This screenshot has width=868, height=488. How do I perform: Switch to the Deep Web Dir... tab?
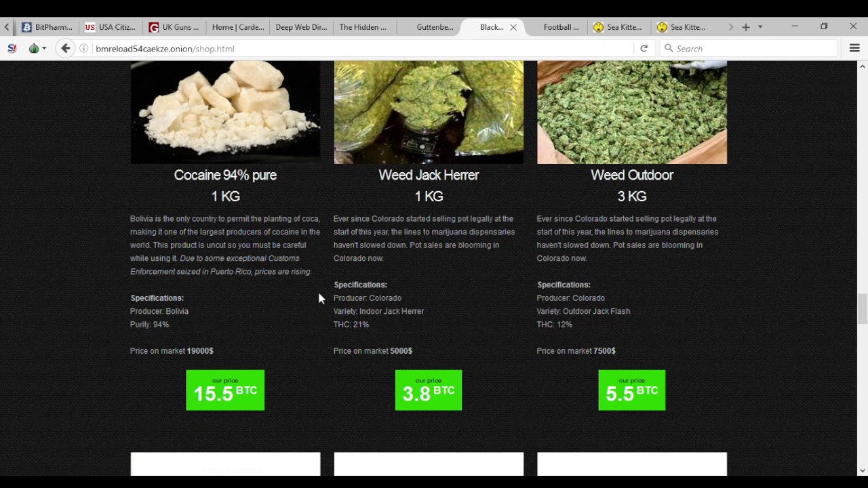tap(301, 27)
